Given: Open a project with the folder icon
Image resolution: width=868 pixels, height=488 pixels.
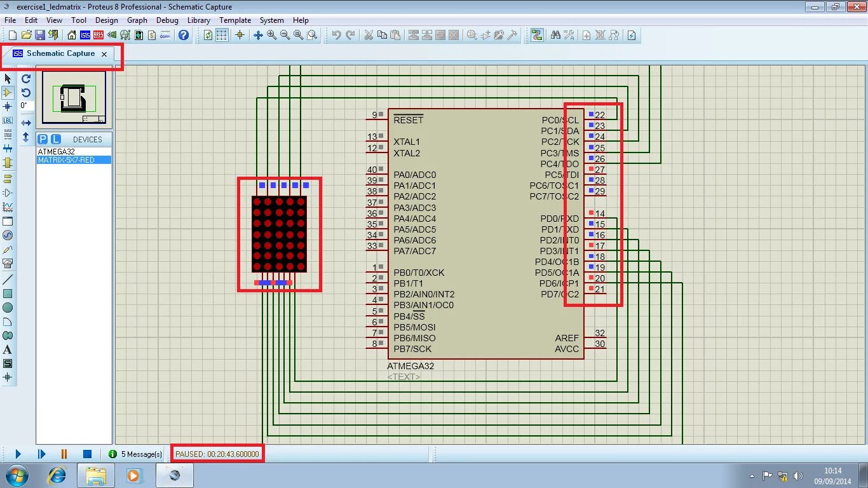Looking at the screenshot, I should 26,35.
